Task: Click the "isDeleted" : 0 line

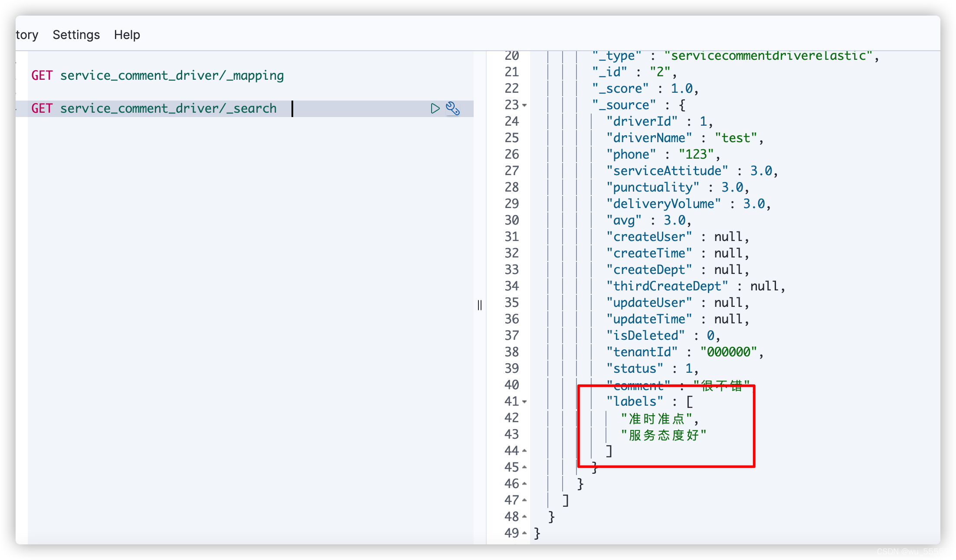Action: pos(663,335)
